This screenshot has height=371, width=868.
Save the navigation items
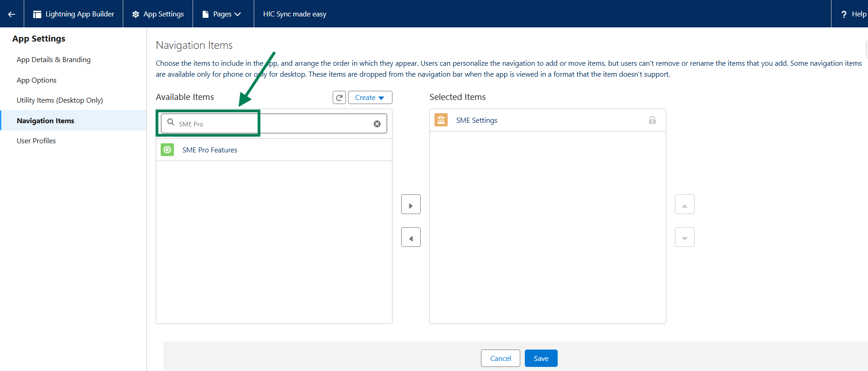tap(541, 358)
